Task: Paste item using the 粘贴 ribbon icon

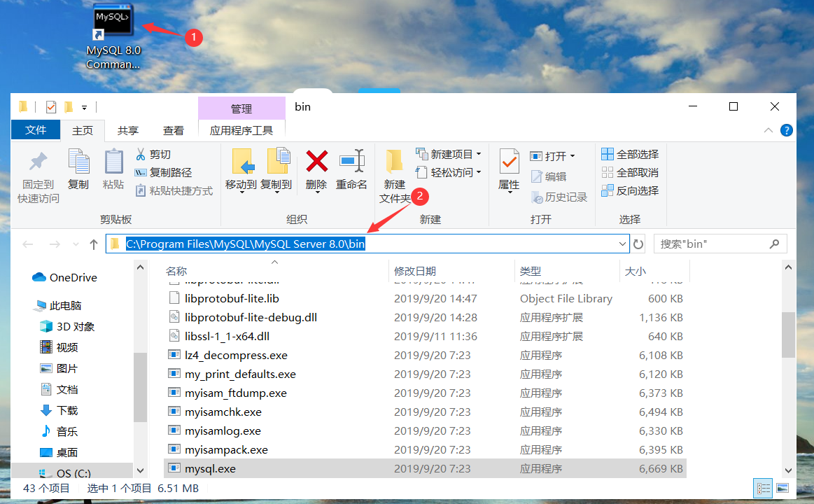Action: click(x=113, y=168)
